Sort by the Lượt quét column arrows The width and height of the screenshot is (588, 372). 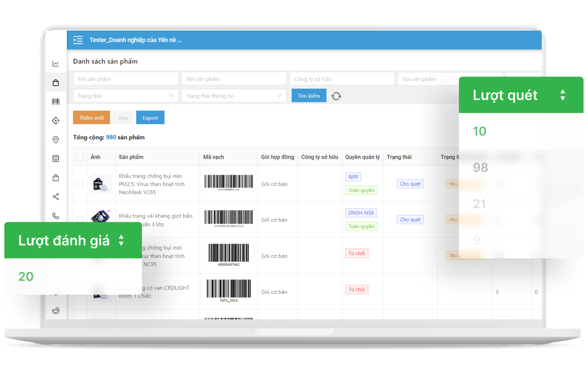point(562,95)
